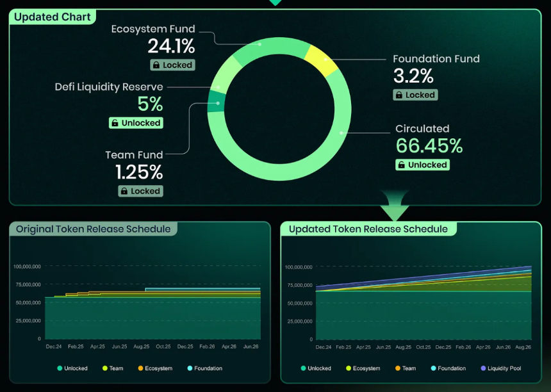
Task: Toggle Ecosystem legend in Original Release Schedule
Action: (155, 368)
